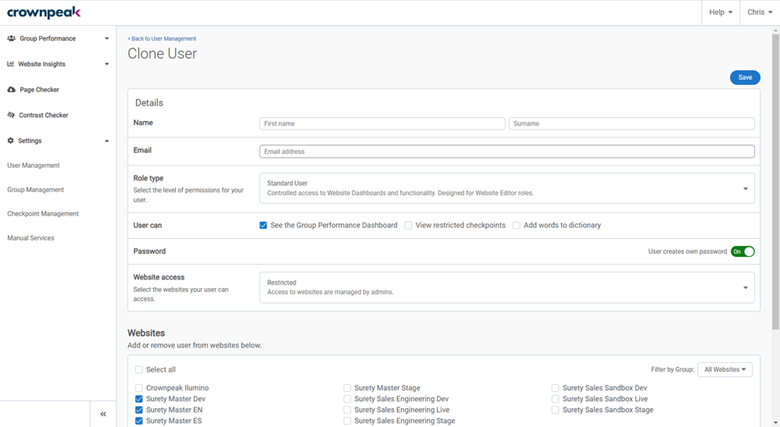
Task: Open Contrast Checker in sidebar
Action: [43, 115]
